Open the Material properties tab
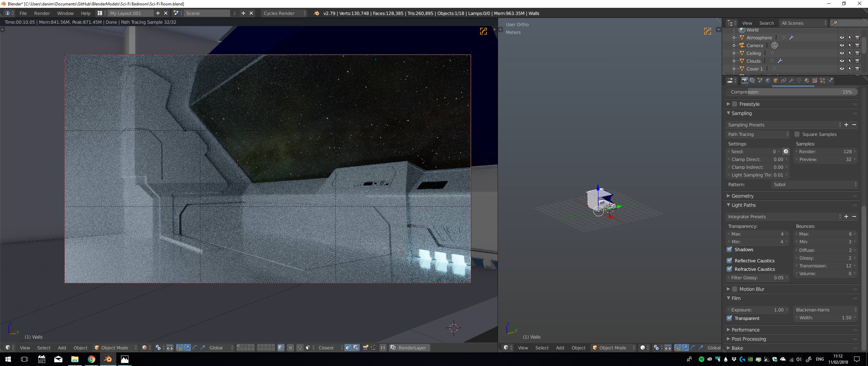Viewport: 868px width, 366px height. [807, 81]
